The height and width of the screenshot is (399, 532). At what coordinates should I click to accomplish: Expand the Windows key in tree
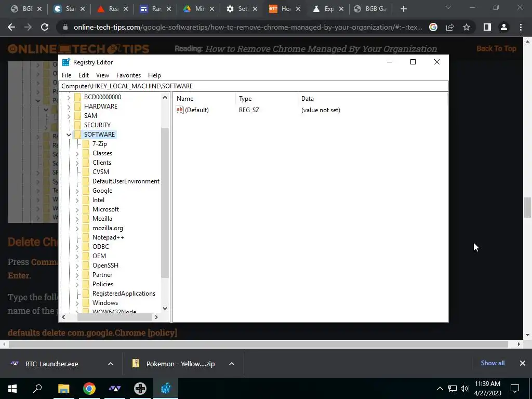(77, 303)
